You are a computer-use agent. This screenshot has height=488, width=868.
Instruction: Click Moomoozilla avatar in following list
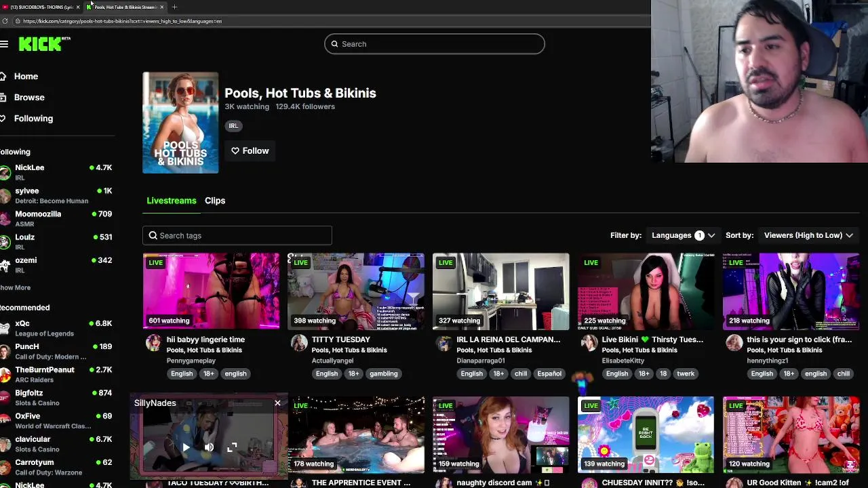[5, 218]
